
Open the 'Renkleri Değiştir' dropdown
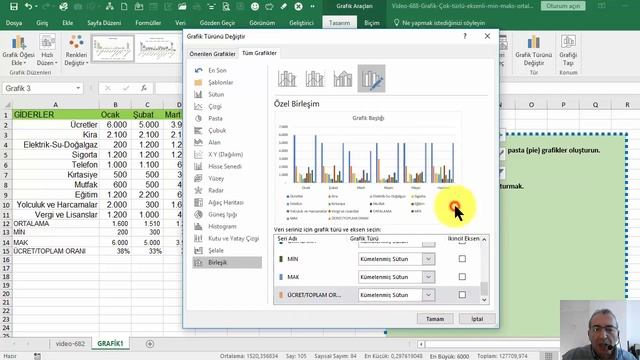coord(76,51)
